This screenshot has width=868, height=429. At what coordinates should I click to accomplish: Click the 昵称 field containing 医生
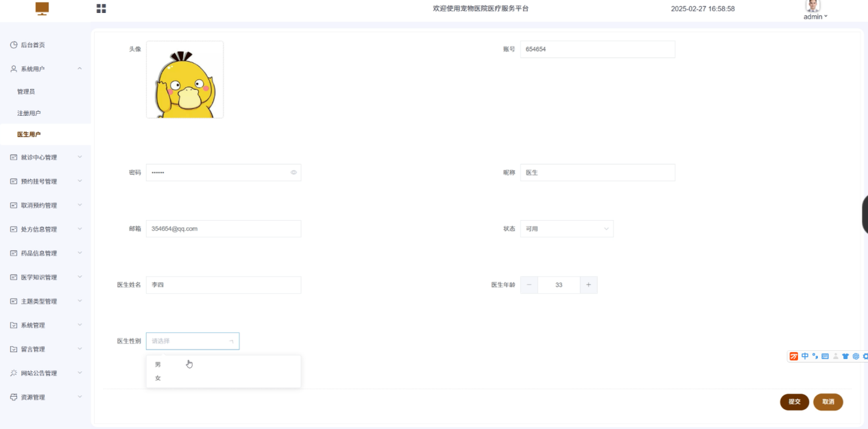click(598, 173)
